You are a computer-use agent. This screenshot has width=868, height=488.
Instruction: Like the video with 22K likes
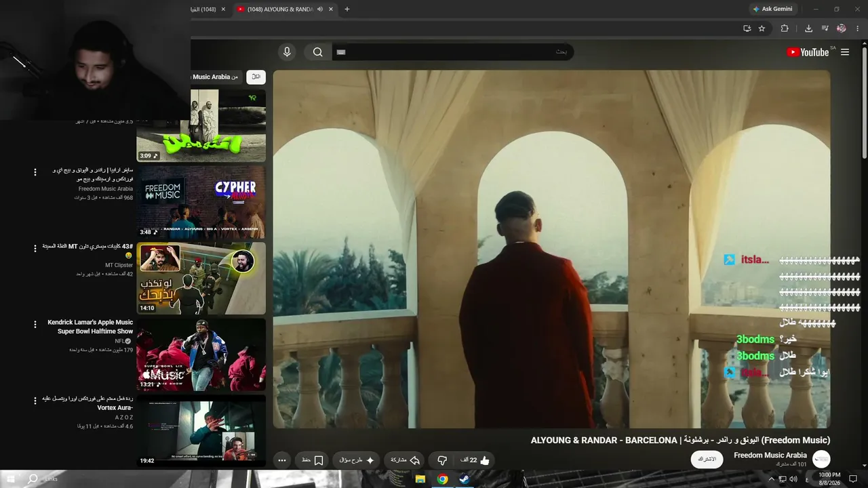pyautogui.click(x=475, y=460)
